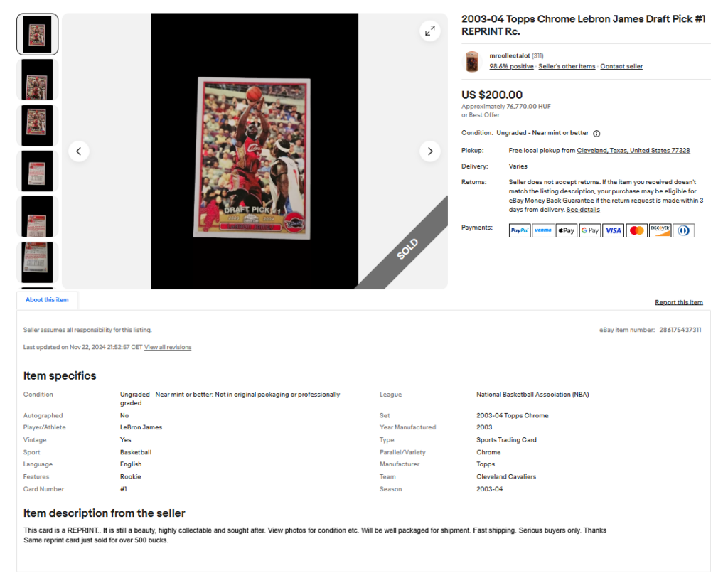Click the Apple Pay icon
This screenshot has height=588, width=728.
coord(567,230)
